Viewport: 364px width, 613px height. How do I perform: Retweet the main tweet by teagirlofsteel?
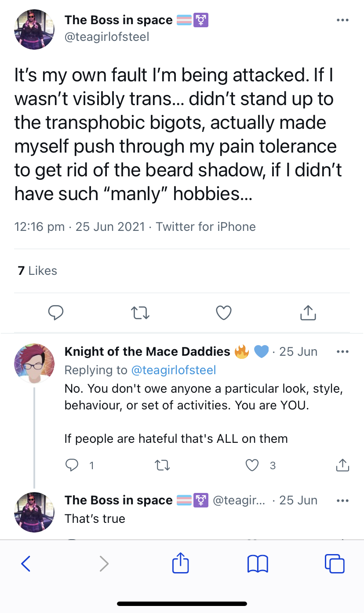click(x=140, y=313)
